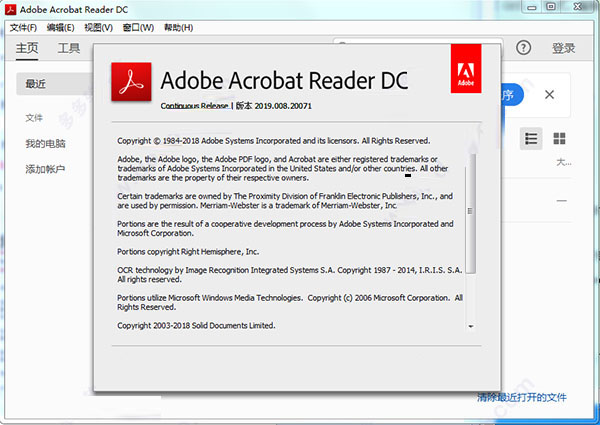Viewport: 600px width, 425px height.
Task: Switch to grid thumbnail view icon
Action: tap(559, 138)
